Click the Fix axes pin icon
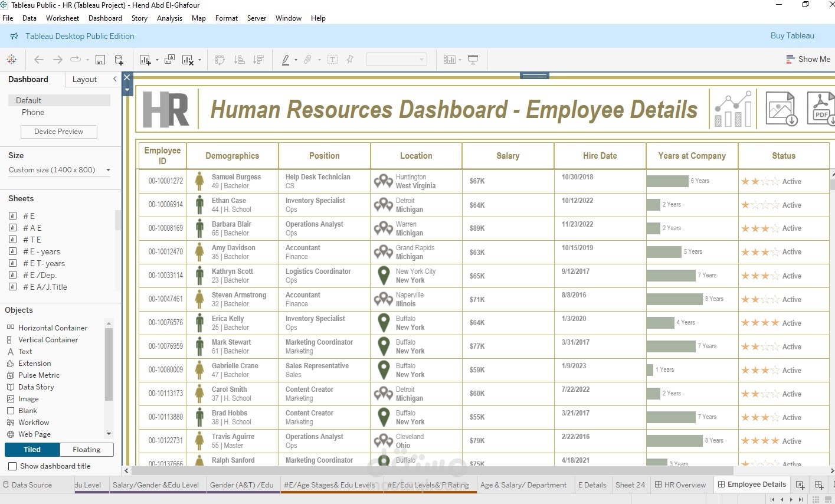The width and height of the screenshot is (835, 504). tap(350, 60)
